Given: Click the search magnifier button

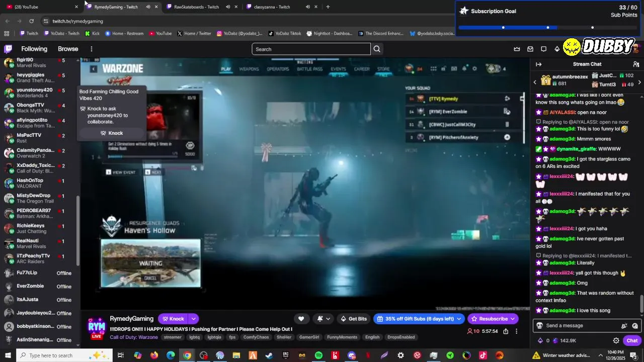Looking at the screenshot, I should [377, 49].
